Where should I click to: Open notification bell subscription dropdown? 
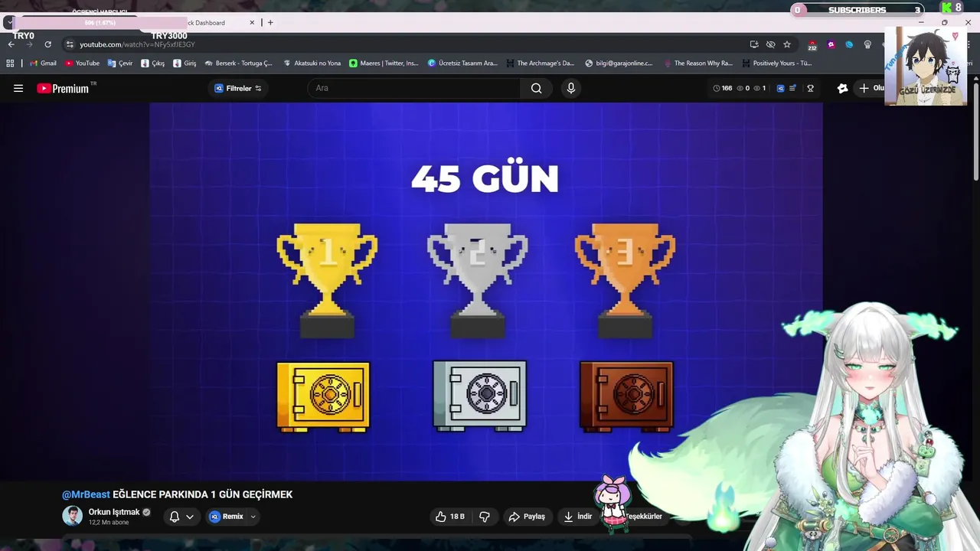pos(181,517)
